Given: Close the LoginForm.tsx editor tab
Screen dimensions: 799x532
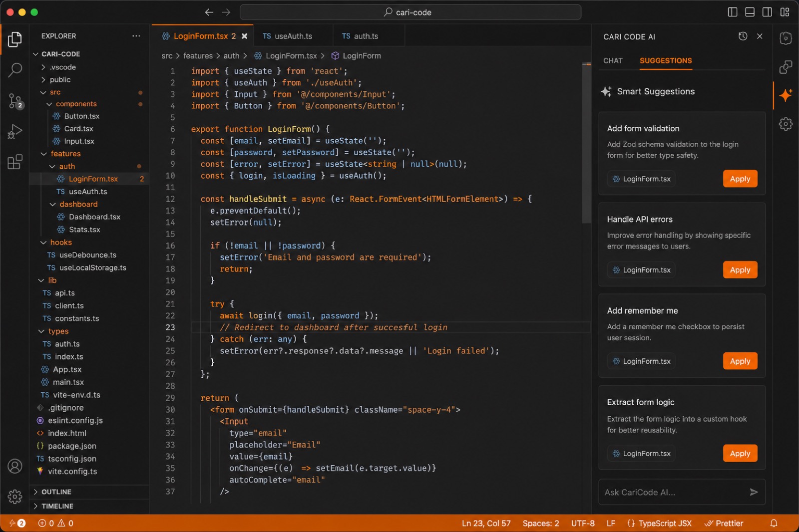Looking at the screenshot, I should (244, 36).
